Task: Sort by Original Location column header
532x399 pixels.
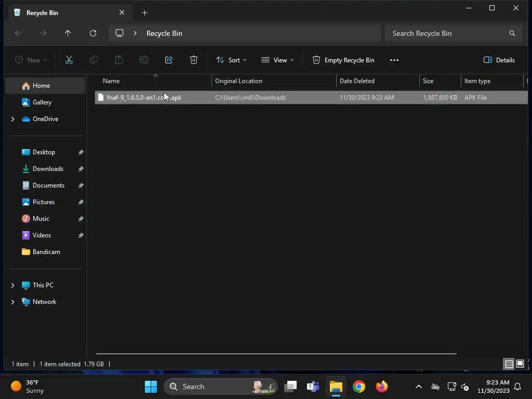Action: 274,81
